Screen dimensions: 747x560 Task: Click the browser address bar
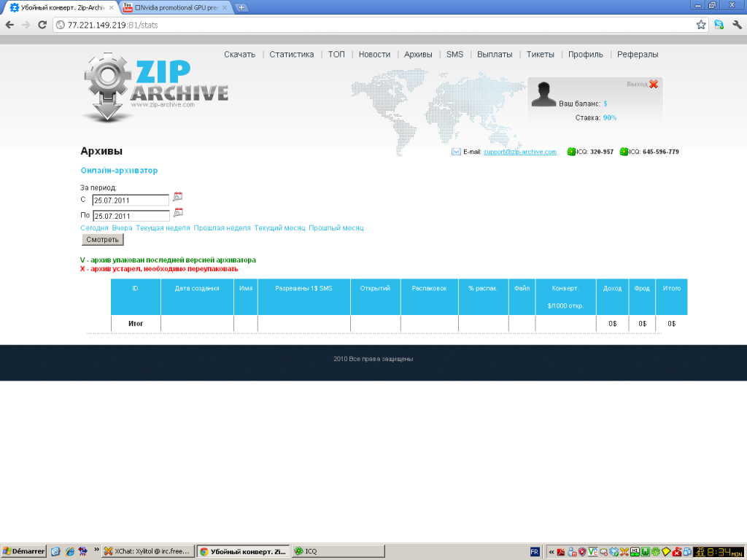[371, 25]
